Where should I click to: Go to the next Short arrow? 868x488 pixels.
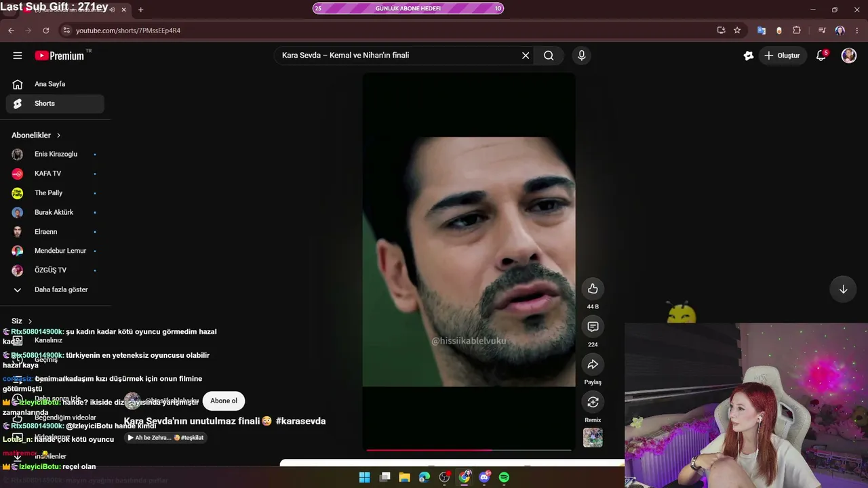844,289
